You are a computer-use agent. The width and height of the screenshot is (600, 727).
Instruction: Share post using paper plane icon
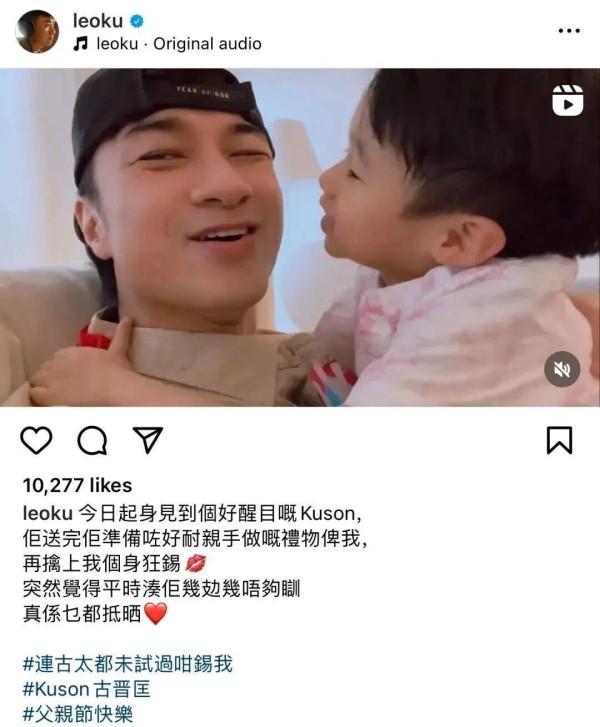[148, 440]
